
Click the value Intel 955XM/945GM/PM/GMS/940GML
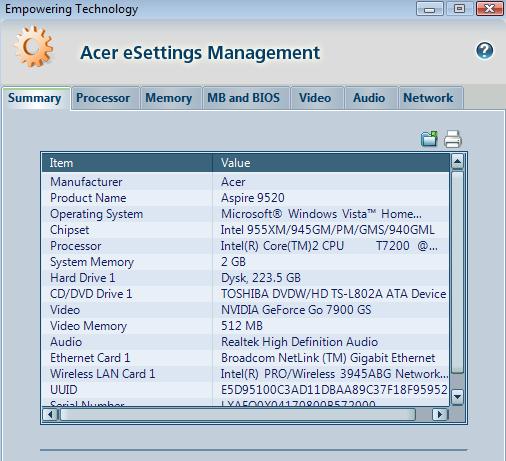(328, 230)
